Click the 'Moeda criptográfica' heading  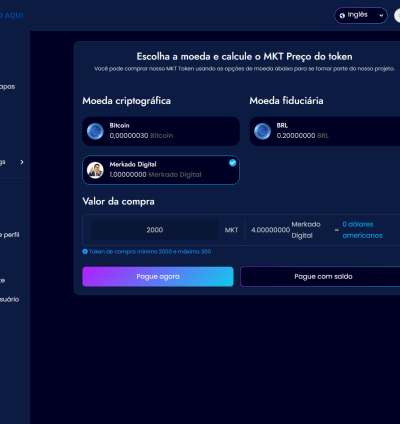[127, 101]
